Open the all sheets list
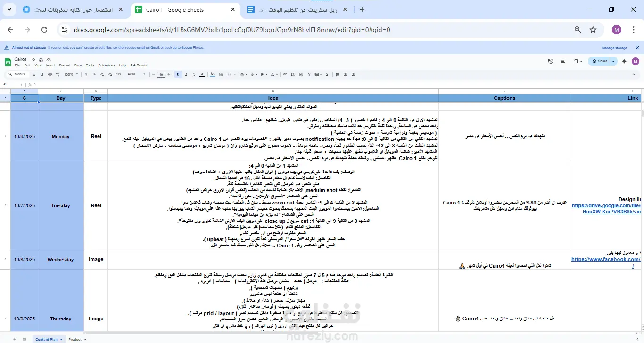Screen dimensions: 644x343 (24, 339)
